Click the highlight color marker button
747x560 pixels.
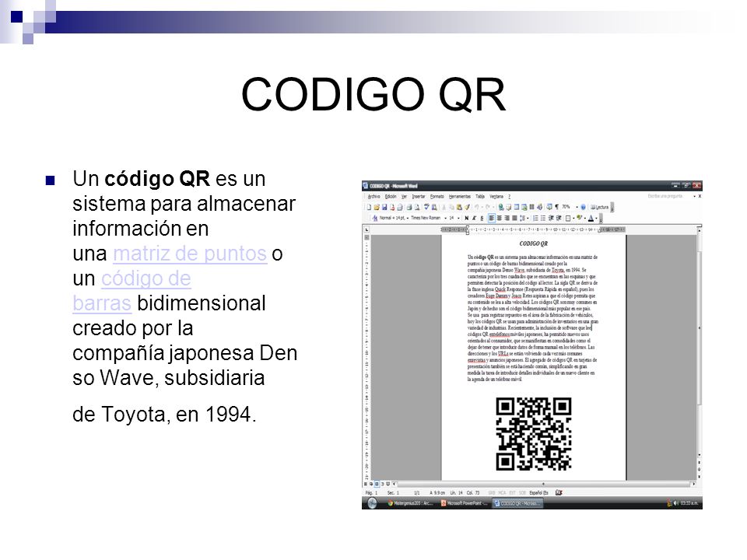(579, 218)
